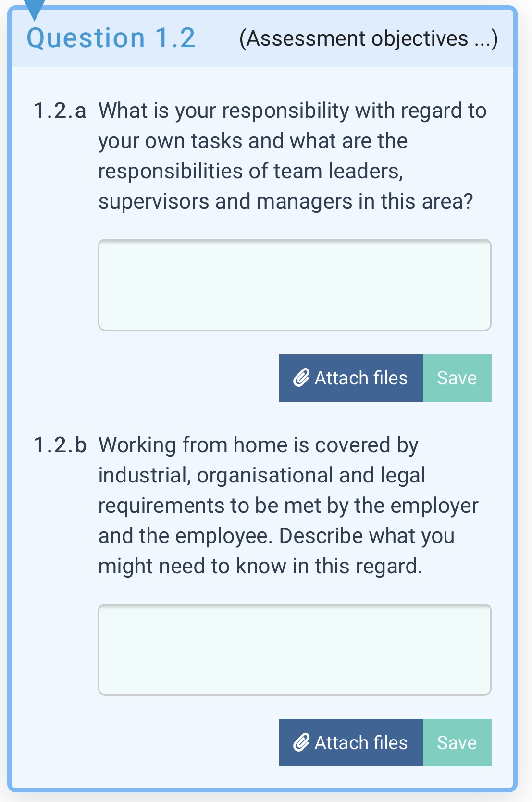532x802 pixels.
Task: Attach files to question 1.2.a
Action: [351, 378]
